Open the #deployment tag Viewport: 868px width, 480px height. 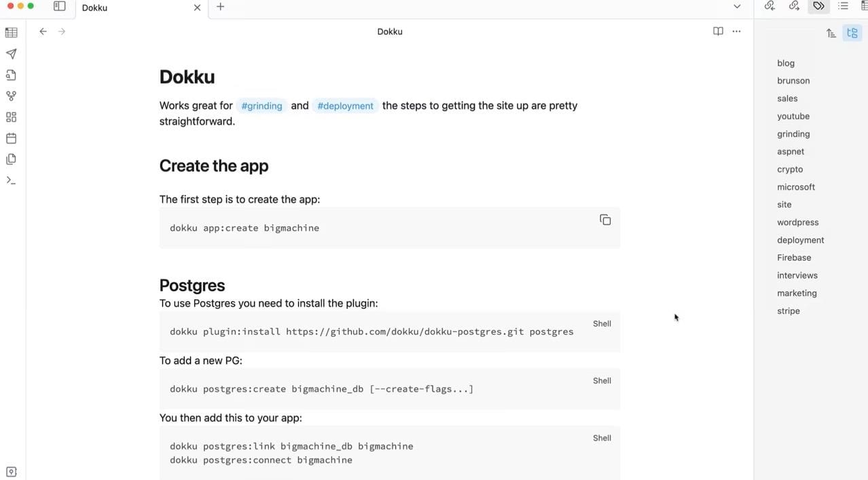pos(345,105)
